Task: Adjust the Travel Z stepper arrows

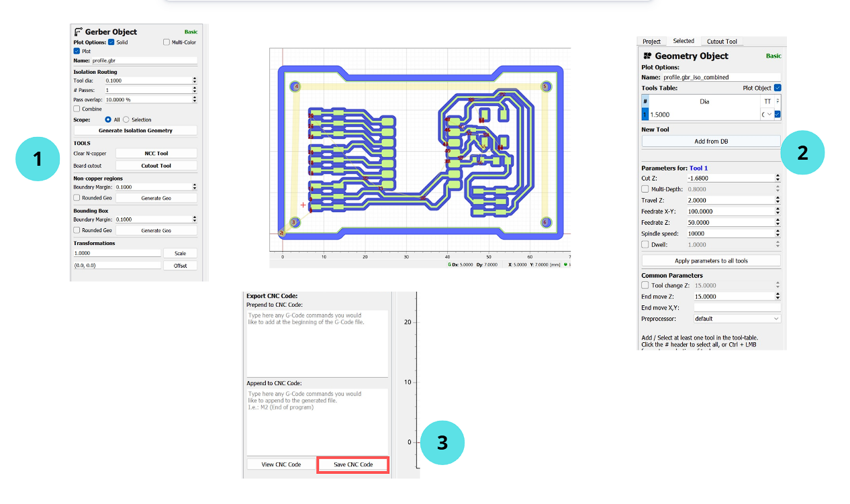Action: pyautogui.click(x=778, y=200)
